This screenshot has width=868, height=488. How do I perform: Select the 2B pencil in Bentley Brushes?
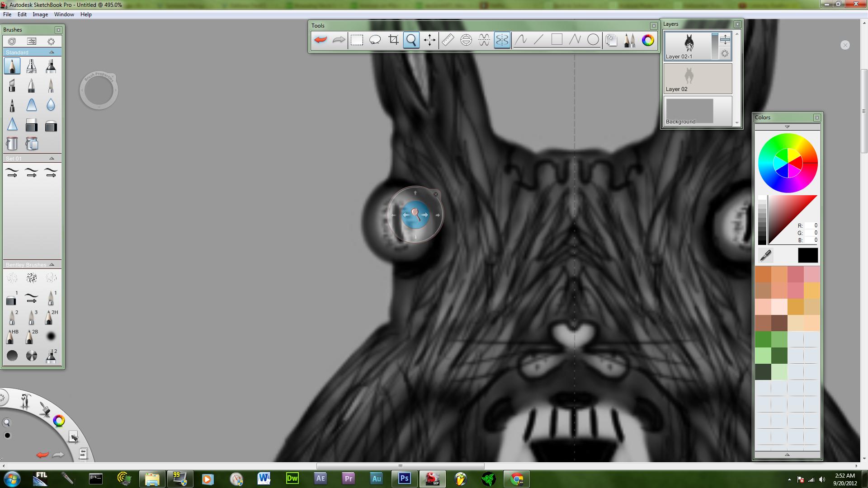click(32, 337)
